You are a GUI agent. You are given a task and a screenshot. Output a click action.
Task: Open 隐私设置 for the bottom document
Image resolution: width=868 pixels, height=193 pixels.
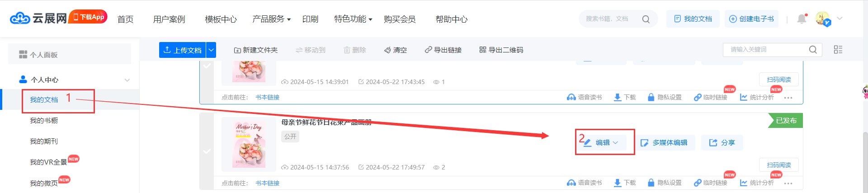pyautogui.click(x=665, y=183)
